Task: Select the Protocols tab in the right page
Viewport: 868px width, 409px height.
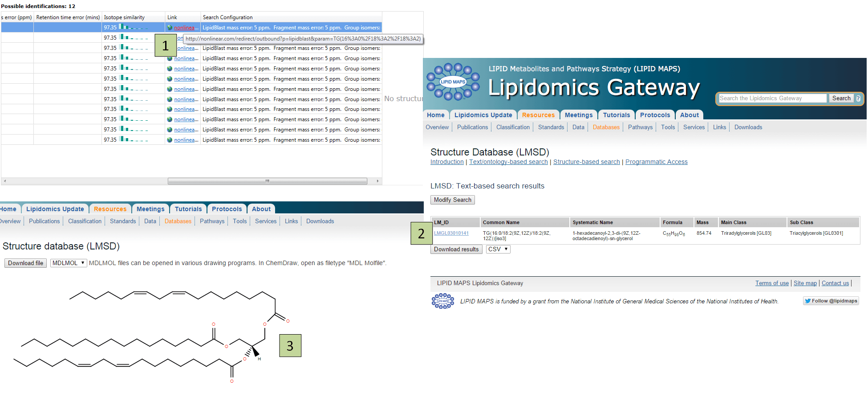Action: coord(655,115)
